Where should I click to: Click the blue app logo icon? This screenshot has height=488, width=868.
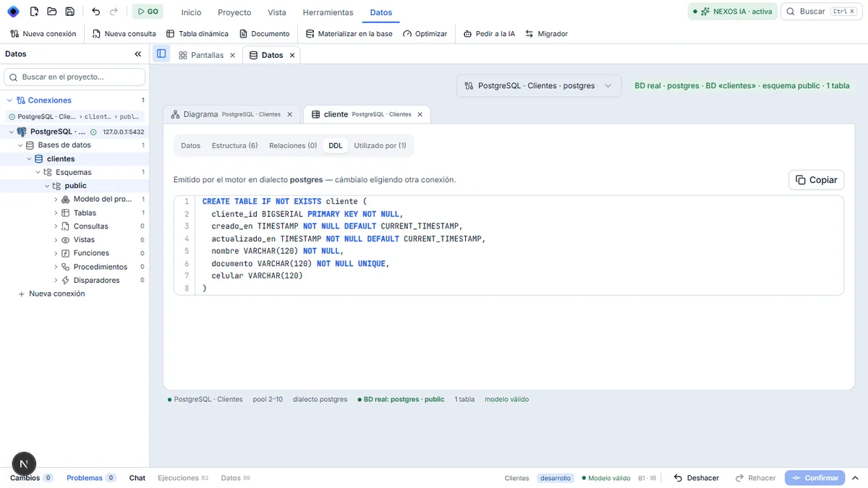coord(13,12)
